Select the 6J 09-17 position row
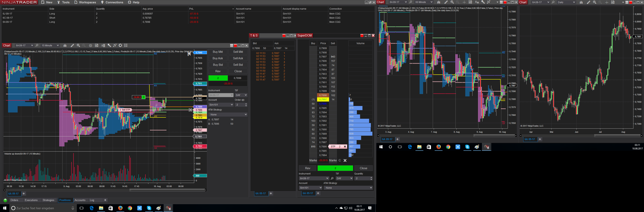644x212 pixels. (x=188, y=14)
